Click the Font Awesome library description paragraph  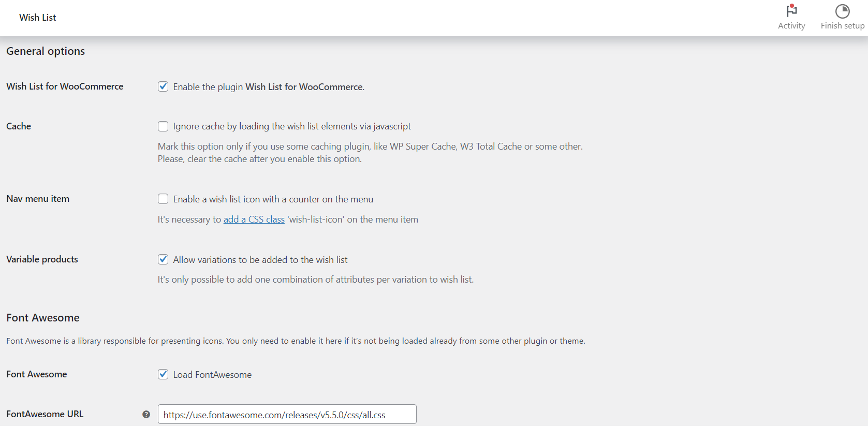click(x=296, y=341)
